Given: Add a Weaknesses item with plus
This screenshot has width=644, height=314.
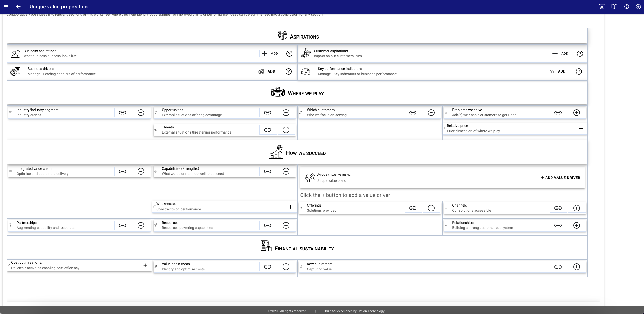Looking at the screenshot, I should pyautogui.click(x=290, y=207).
